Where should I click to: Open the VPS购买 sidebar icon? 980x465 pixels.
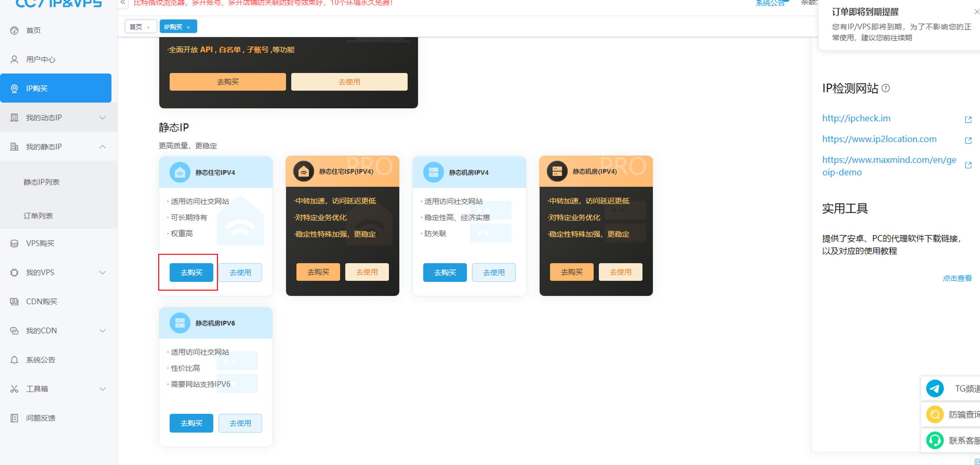tap(14, 243)
